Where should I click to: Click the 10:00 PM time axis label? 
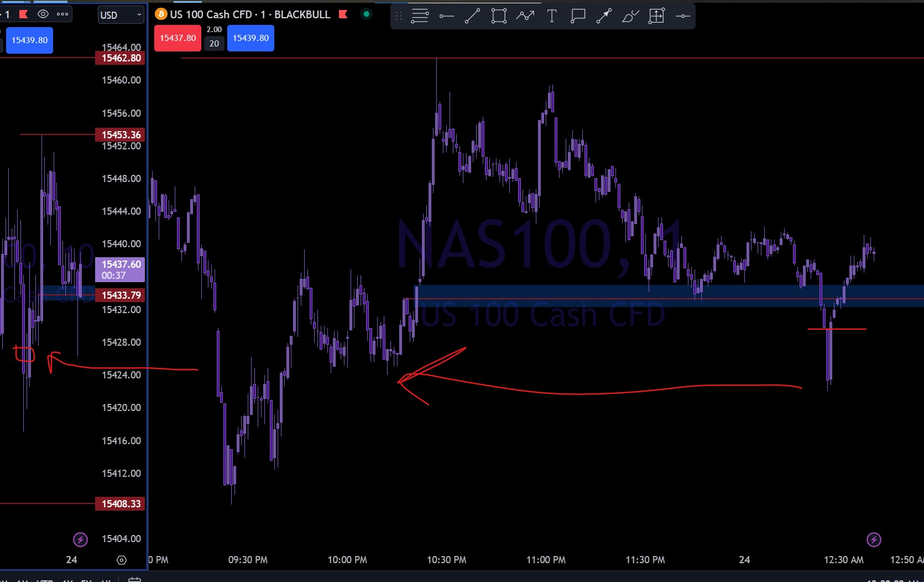pyautogui.click(x=347, y=560)
